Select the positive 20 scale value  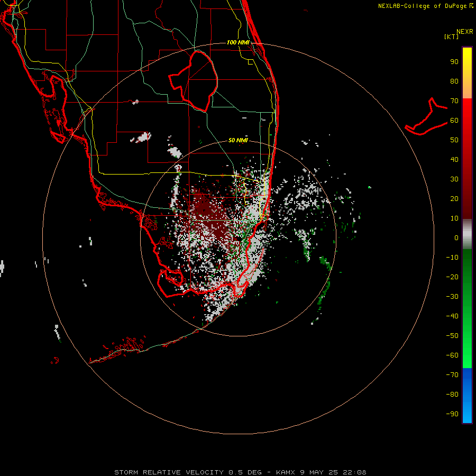coord(454,198)
